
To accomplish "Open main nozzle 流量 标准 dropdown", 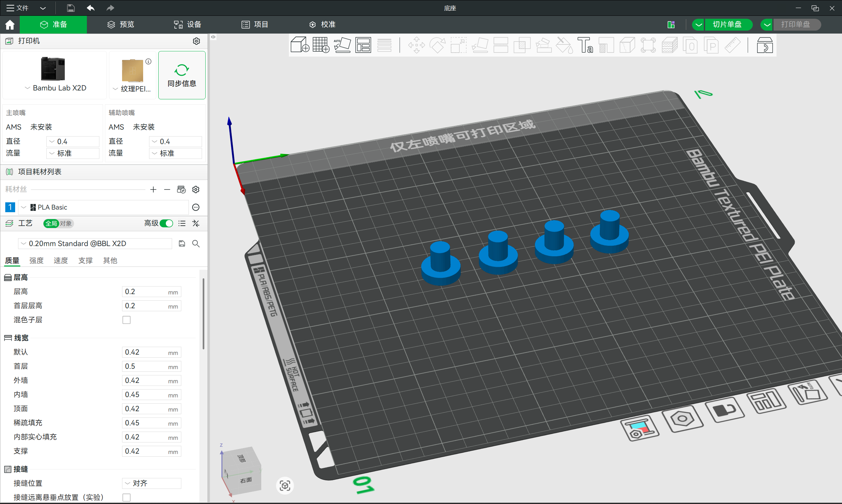I will click(x=73, y=153).
